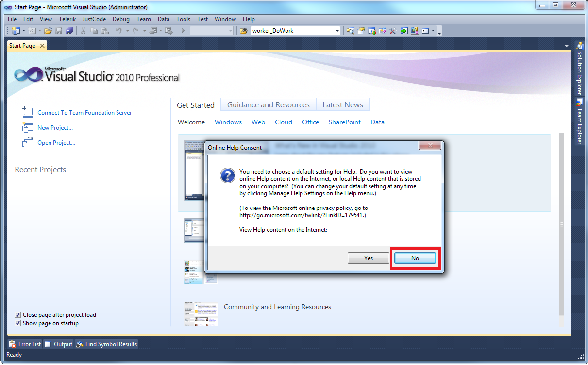Expand the New Project dropdown arrow
The width and height of the screenshot is (588, 365).
pos(23,31)
